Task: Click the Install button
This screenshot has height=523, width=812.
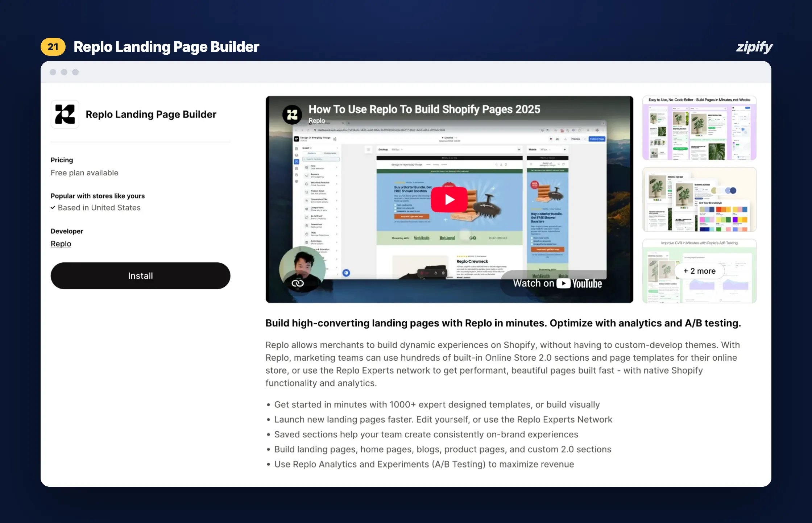Action: [140, 276]
